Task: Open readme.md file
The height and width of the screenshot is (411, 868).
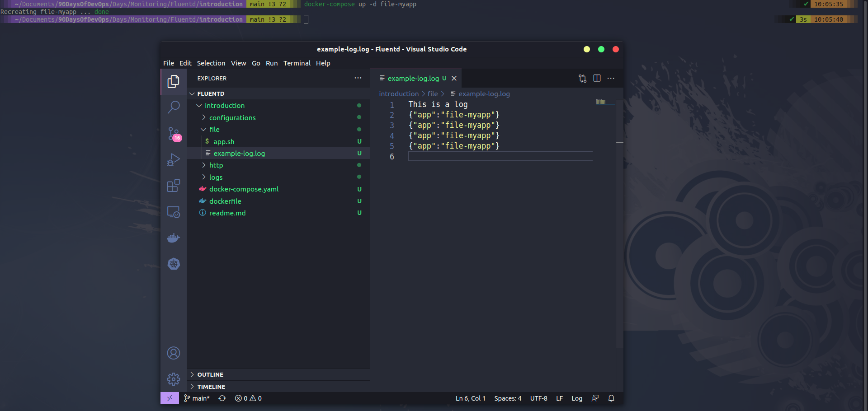Action: 278,213
